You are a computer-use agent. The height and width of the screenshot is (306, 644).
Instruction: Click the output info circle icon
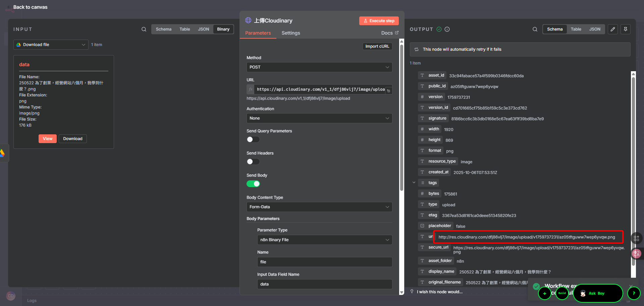click(447, 29)
